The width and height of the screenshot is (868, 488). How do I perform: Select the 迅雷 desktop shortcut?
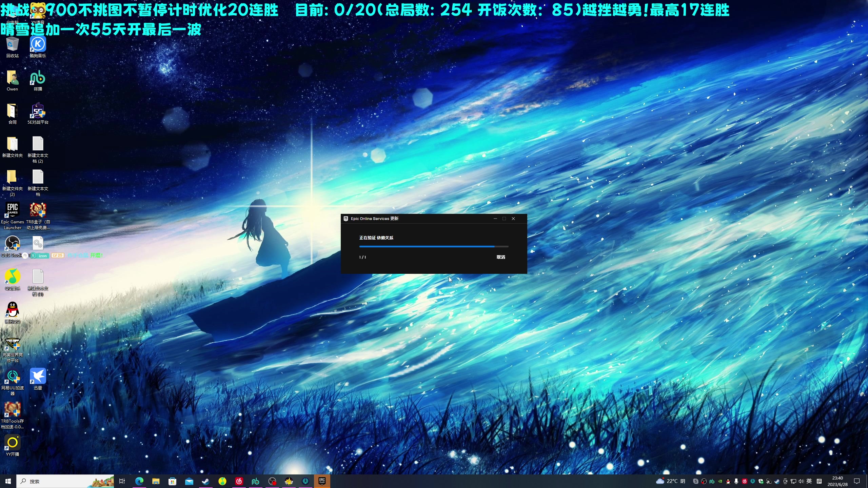(38, 380)
